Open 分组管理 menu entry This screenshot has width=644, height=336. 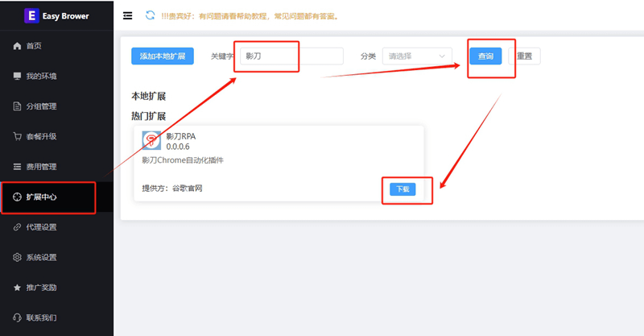(x=56, y=106)
